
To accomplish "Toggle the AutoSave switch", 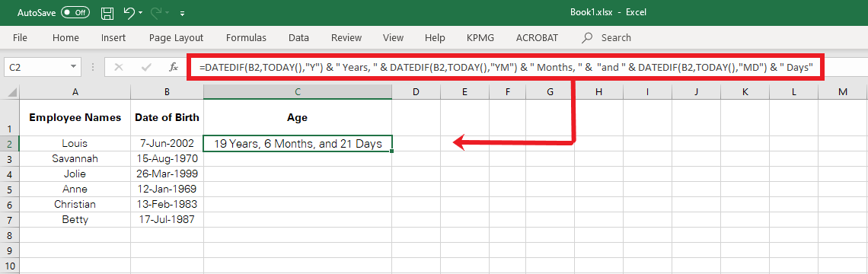I will tap(75, 12).
